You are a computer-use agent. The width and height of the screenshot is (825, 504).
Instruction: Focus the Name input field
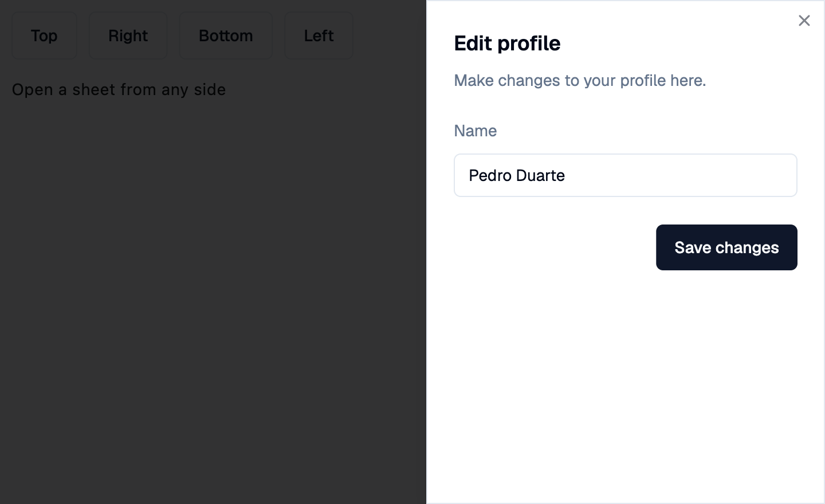[626, 175]
